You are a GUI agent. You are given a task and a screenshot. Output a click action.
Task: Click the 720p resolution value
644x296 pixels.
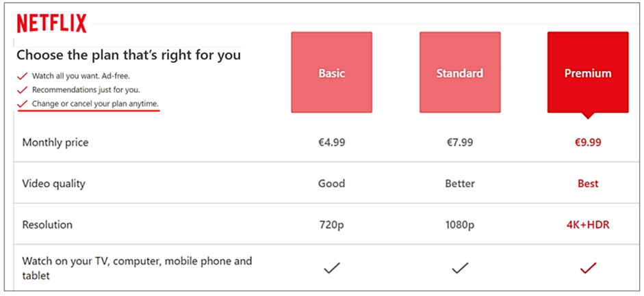click(331, 224)
